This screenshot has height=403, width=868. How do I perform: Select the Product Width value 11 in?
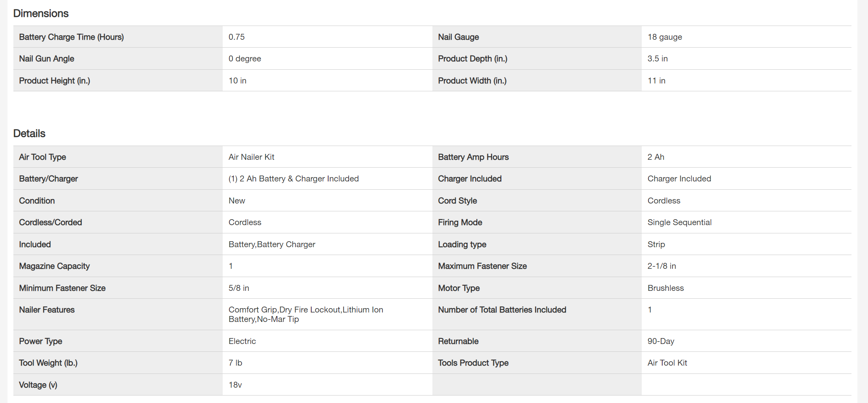point(656,81)
